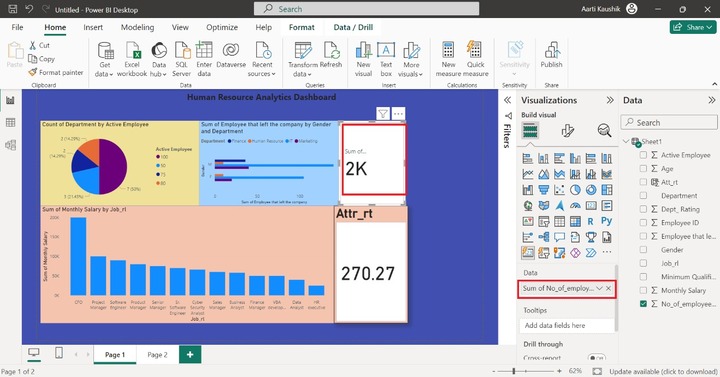Switch to Table view in sidebar
720x377 pixels.
(x=10, y=123)
